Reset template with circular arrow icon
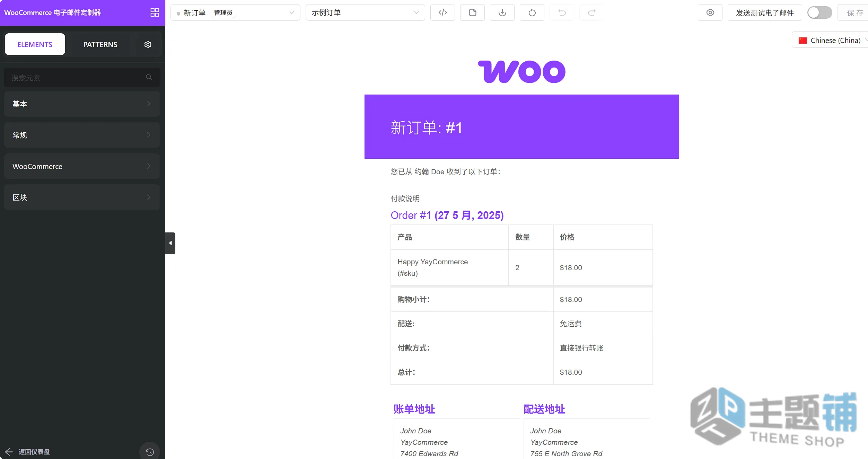 coord(532,12)
